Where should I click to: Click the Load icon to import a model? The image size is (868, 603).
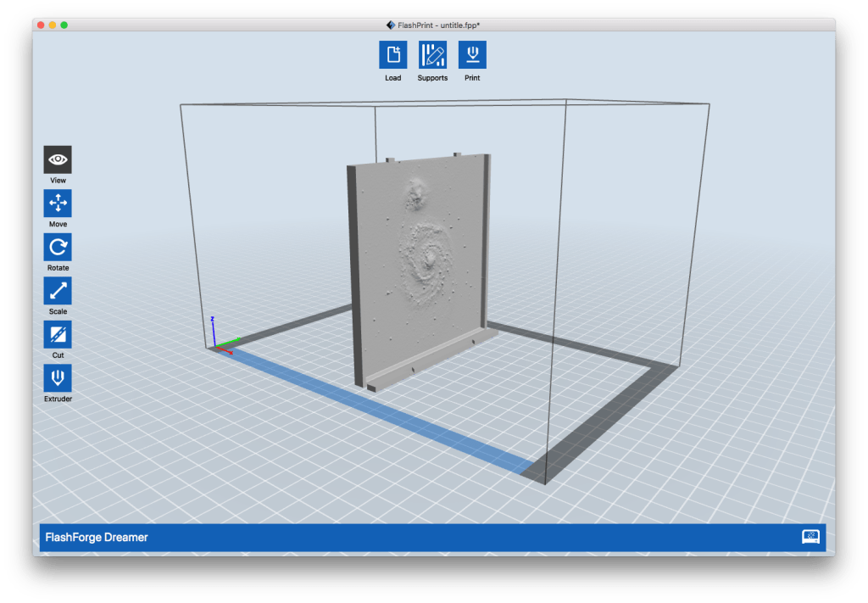coord(392,56)
